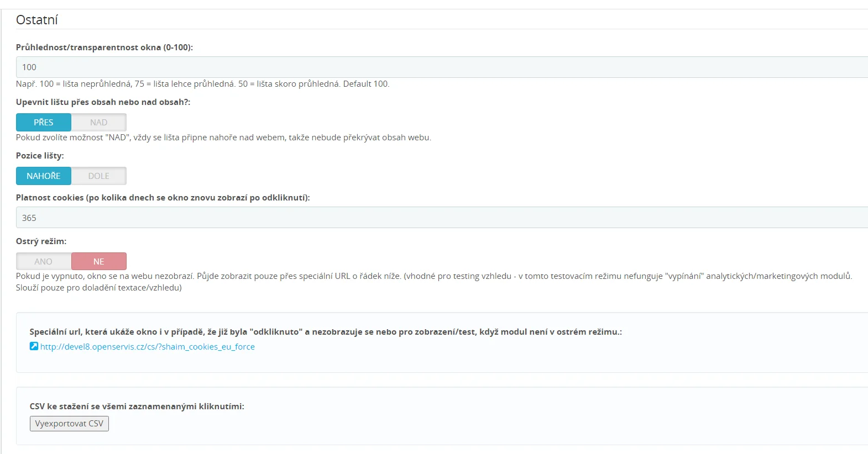Choose NE for Ostrý režim
This screenshot has width=868, height=454.
click(99, 261)
